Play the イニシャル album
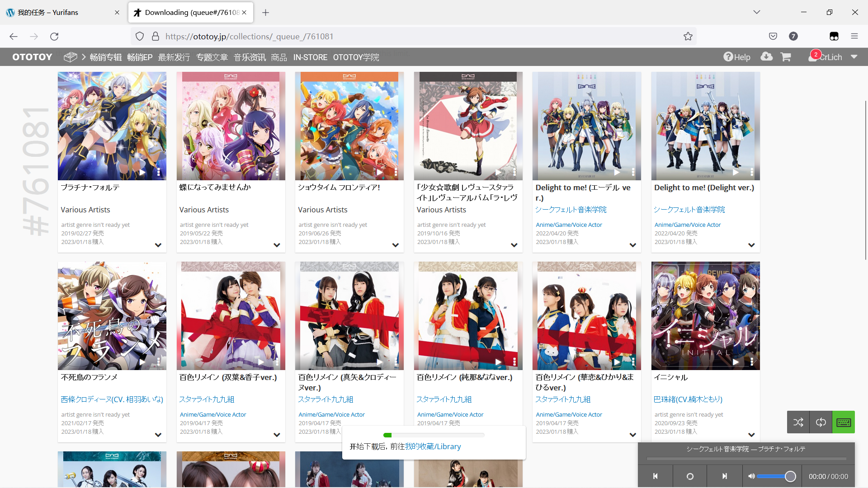868x488 pixels. (736, 362)
